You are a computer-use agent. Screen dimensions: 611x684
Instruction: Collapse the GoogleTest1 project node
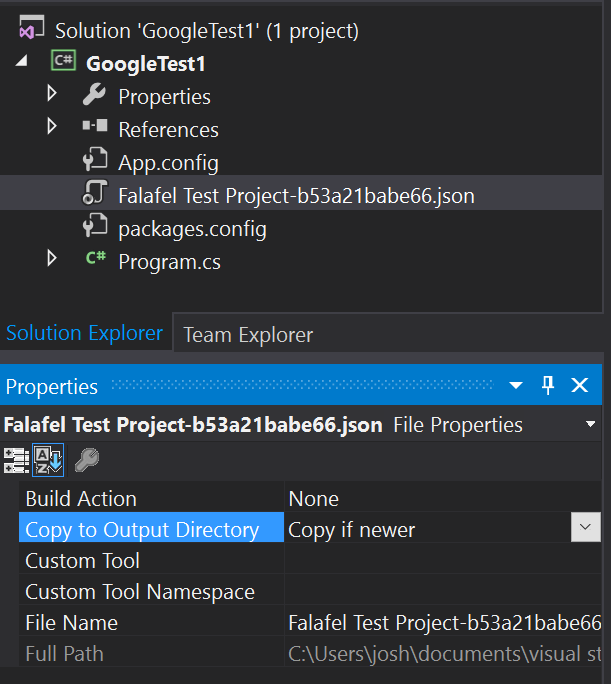pos(21,61)
